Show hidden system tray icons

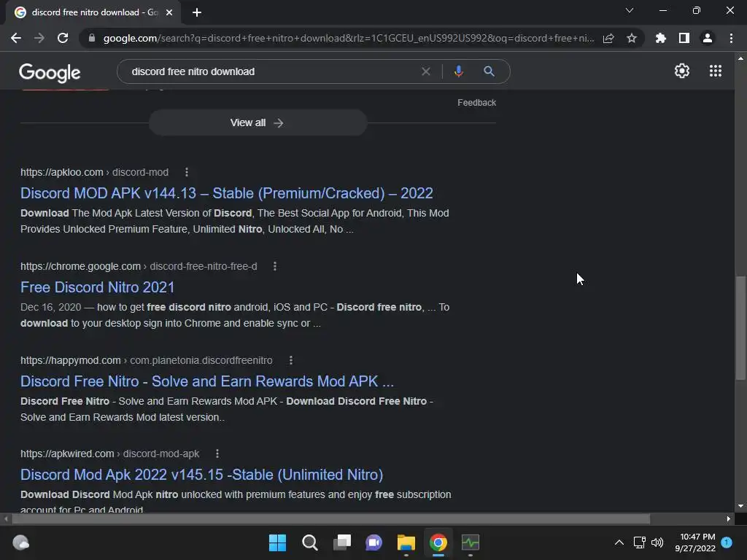[619, 542]
